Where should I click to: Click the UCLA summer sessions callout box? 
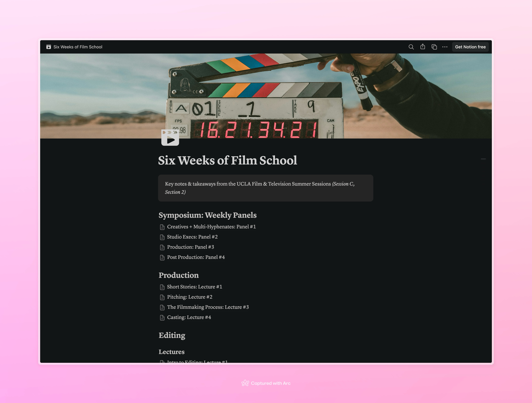265,188
